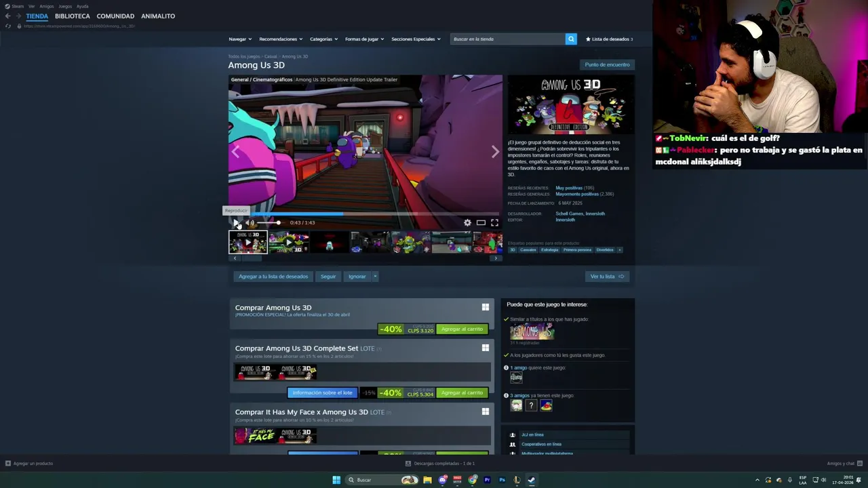The height and width of the screenshot is (488, 868).
Task: Select the Casuales tag
Action: tap(528, 250)
